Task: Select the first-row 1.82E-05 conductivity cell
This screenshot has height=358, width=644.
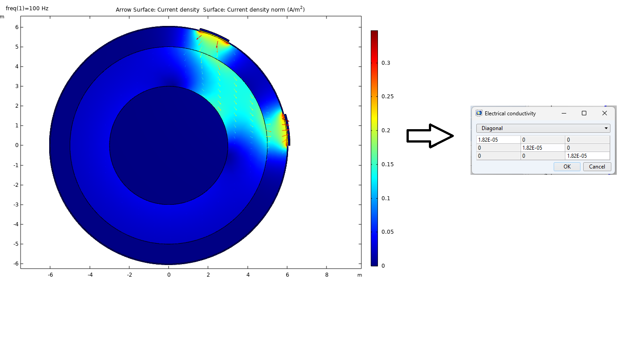Action: point(499,140)
